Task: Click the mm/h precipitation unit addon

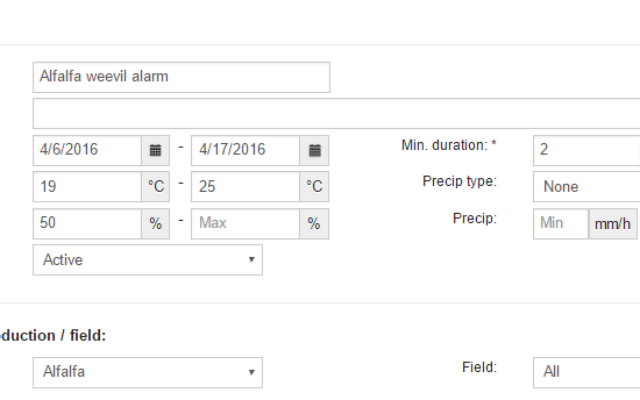Action: point(613,224)
